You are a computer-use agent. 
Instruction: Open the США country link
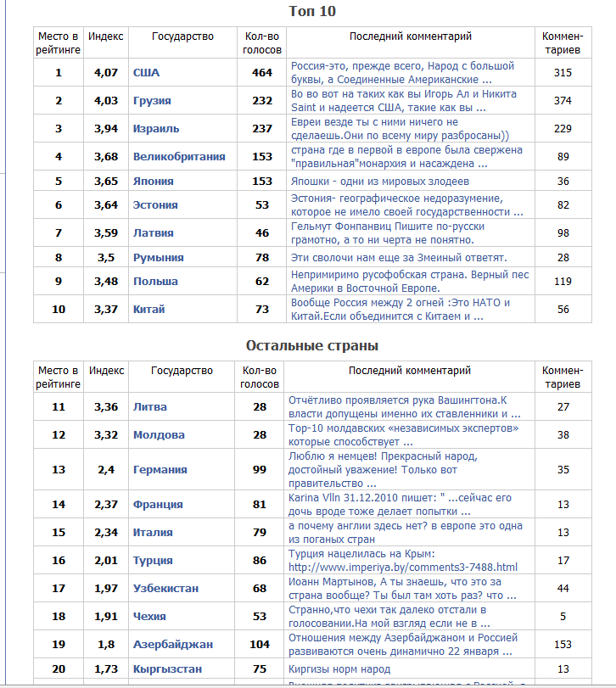pos(146,72)
